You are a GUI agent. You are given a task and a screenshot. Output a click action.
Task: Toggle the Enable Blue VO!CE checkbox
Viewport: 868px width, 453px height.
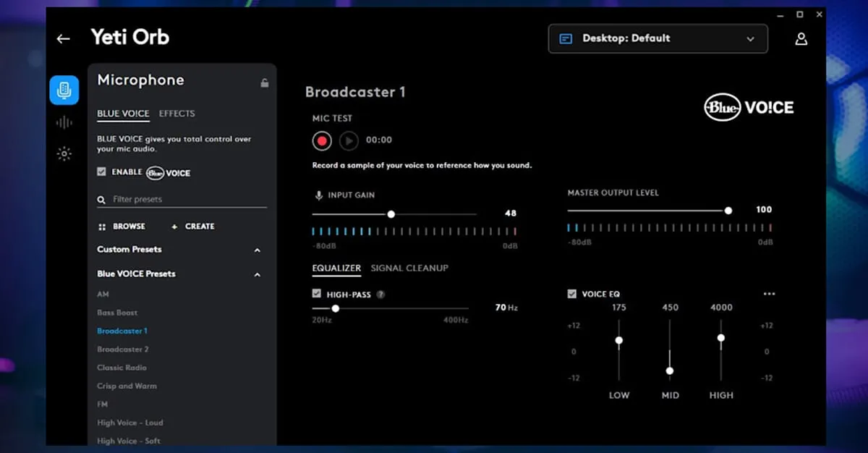[x=101, y=172]
